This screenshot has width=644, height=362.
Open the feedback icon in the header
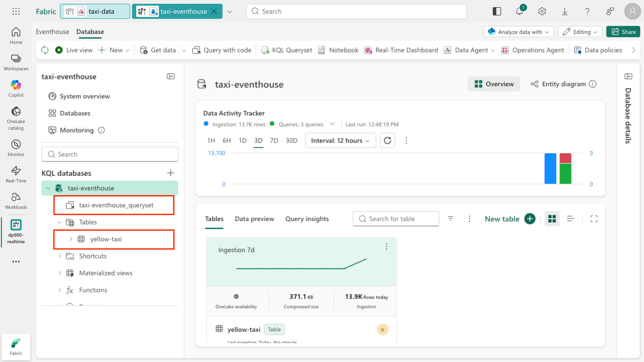click(610, 11)
